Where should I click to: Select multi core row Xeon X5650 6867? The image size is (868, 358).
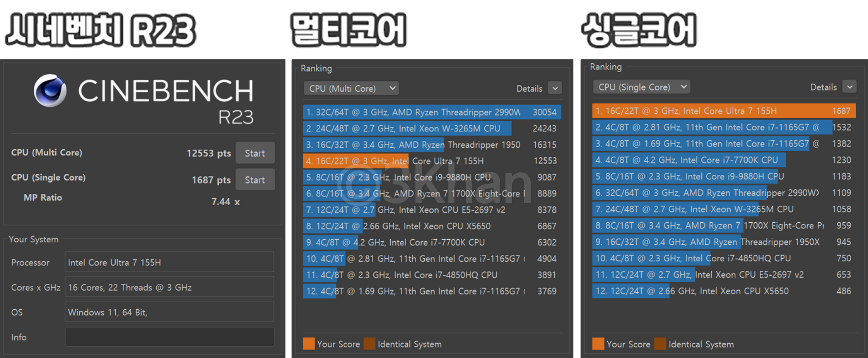(x=432, y=226)
